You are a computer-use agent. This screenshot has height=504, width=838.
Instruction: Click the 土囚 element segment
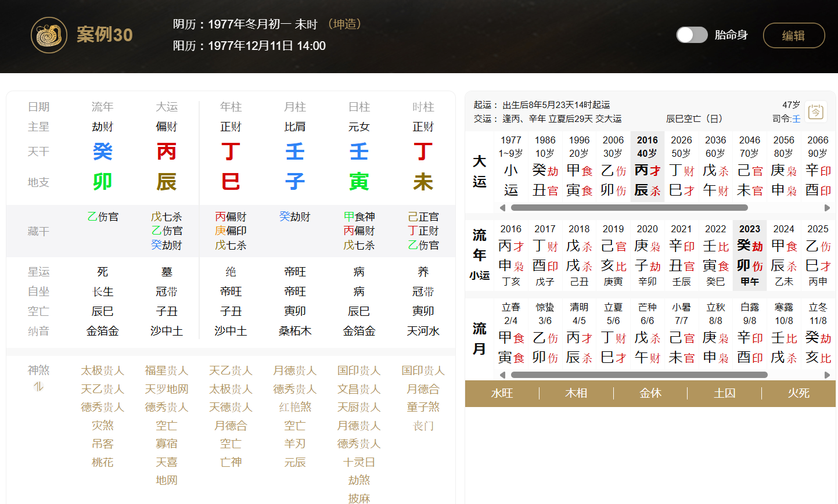pyautogui.click(x=725, y=393)
